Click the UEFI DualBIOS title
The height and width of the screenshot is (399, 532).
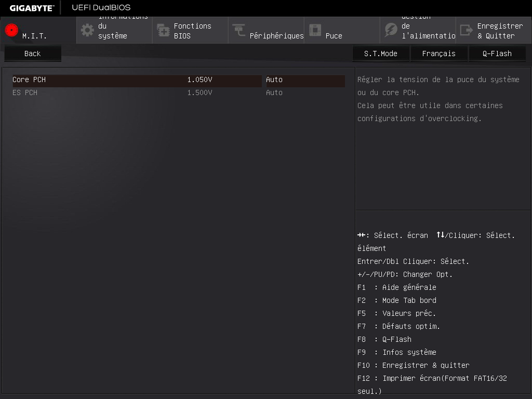(x=101, y=7)
